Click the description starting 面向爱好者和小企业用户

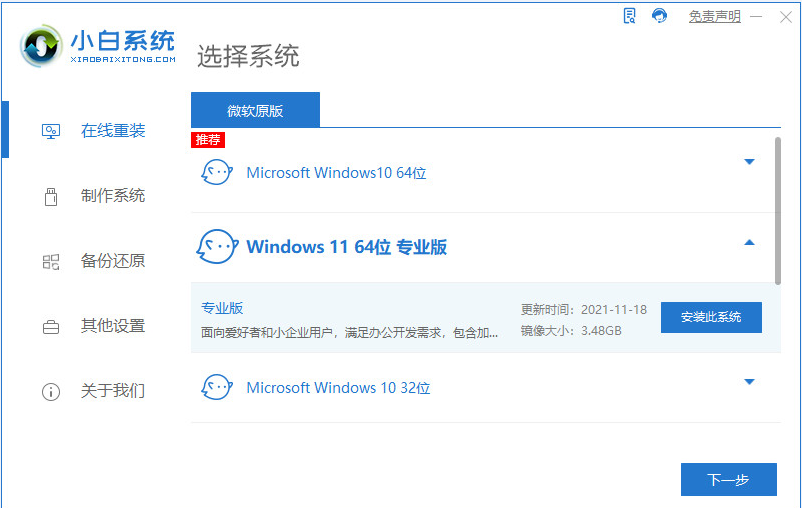(349, 333)
